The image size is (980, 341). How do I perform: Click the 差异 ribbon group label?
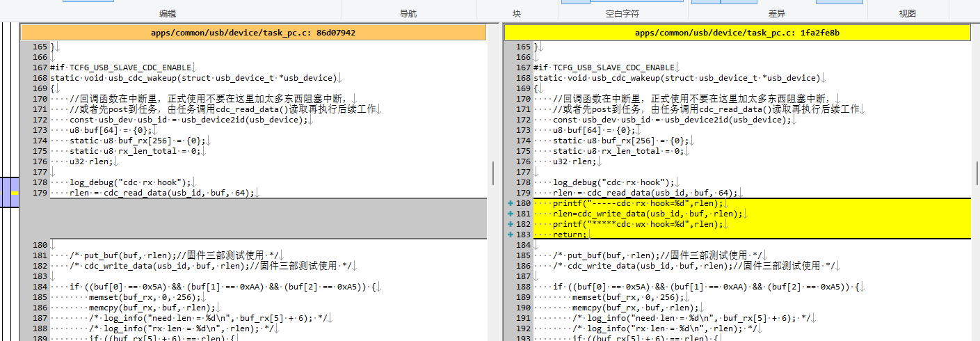[x=778, y=13]
